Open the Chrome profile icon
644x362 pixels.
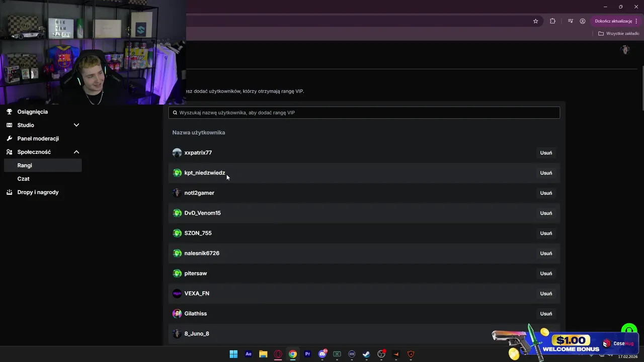pyautogui.click(x=583, y=21)
